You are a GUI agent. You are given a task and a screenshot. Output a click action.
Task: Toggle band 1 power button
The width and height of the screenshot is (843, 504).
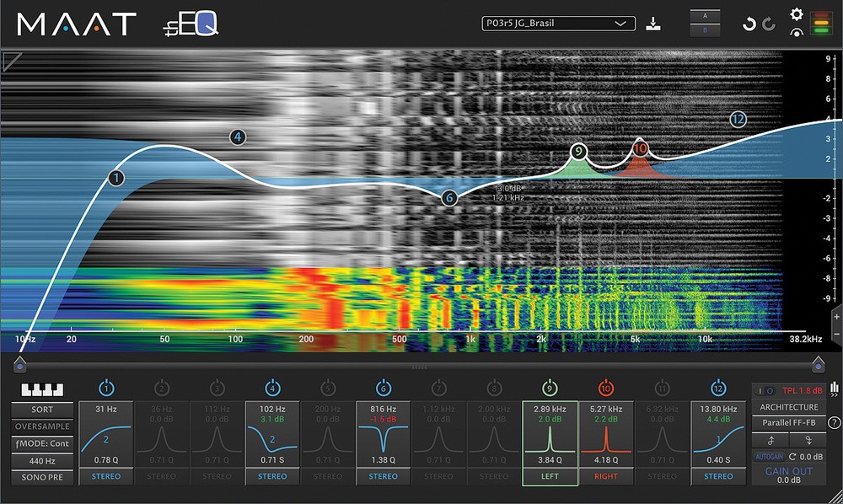point(106,388)
